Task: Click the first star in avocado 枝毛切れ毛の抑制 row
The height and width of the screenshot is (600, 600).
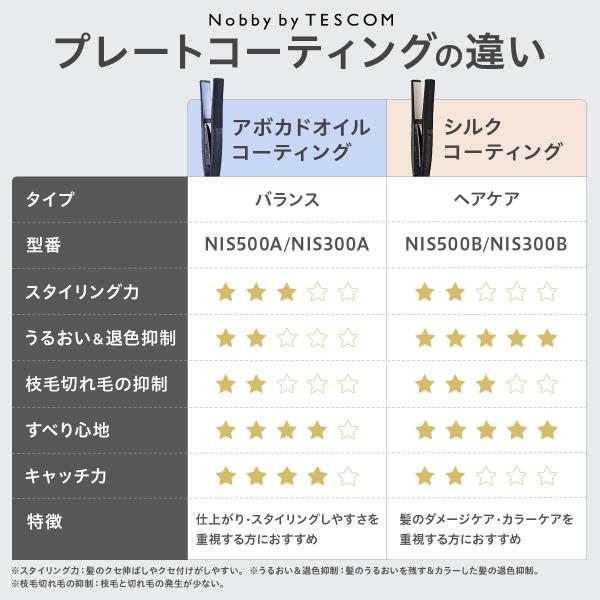Action: coord(226,384)
